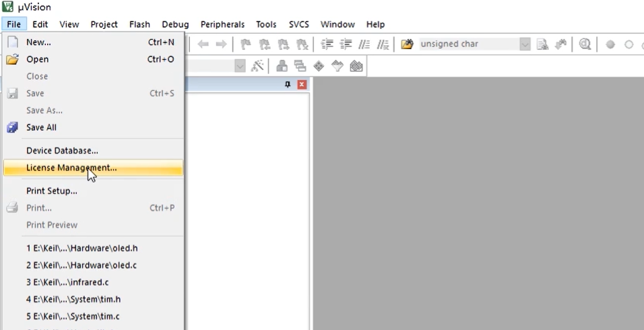Close the project panel with red X
The width and height of the screenshot is (644, 330).
tap(302, 85)
